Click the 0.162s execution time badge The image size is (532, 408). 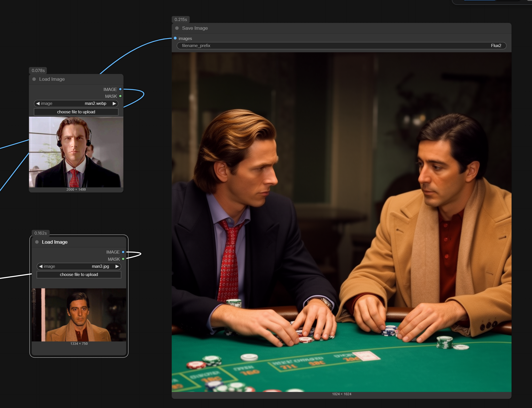[x=41, y=233]
